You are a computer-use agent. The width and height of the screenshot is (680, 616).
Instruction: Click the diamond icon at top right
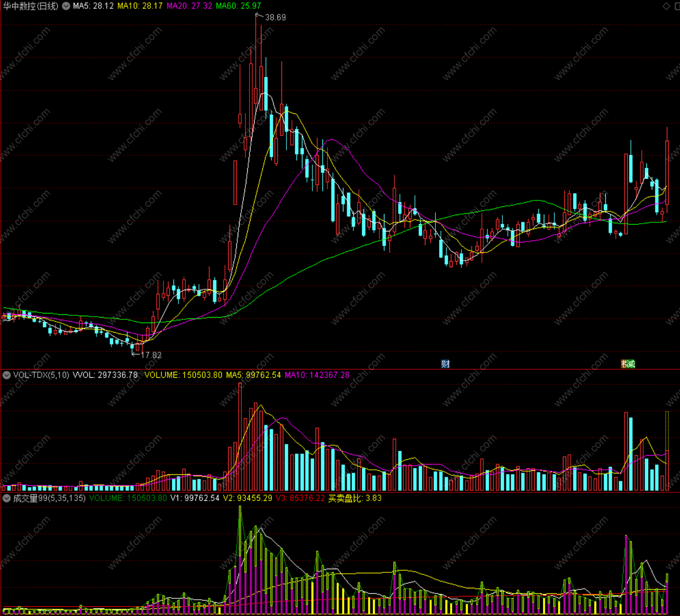point(666,6)
